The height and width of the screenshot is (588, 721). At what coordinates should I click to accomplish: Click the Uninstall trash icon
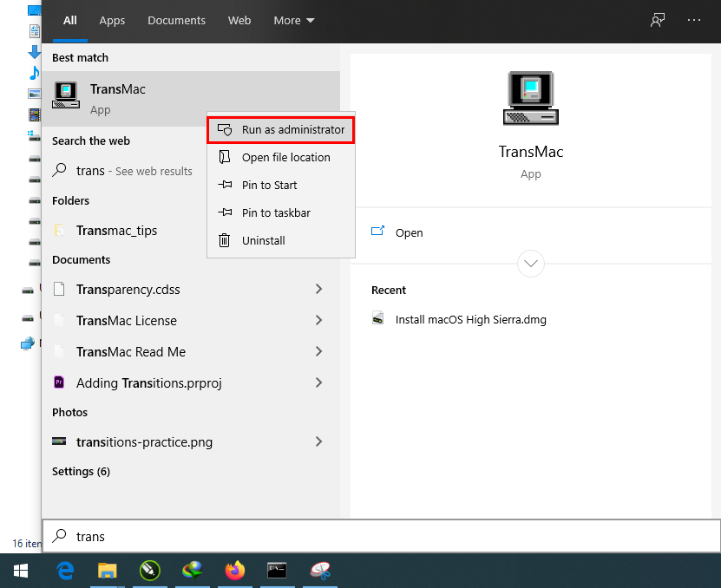[222, 240]
